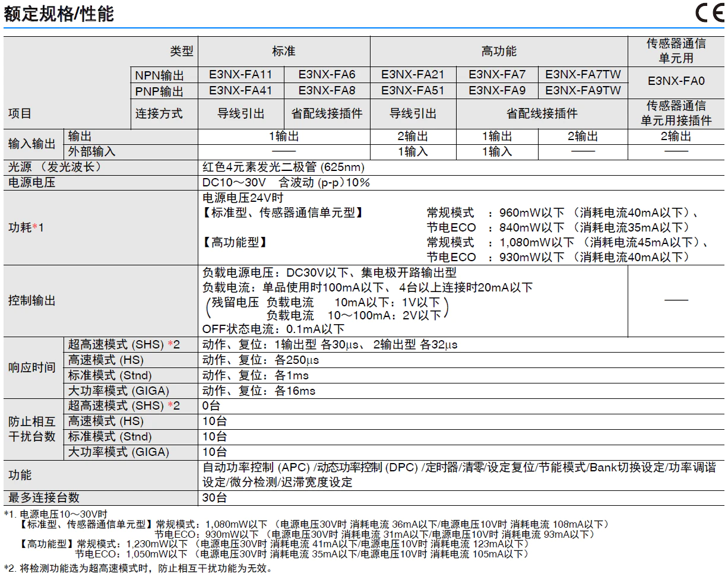Image resolution: width=728 pixels, height=577 pixels.
Task: Click model E3NX-FA11 cell
Action: click(240, 75)
